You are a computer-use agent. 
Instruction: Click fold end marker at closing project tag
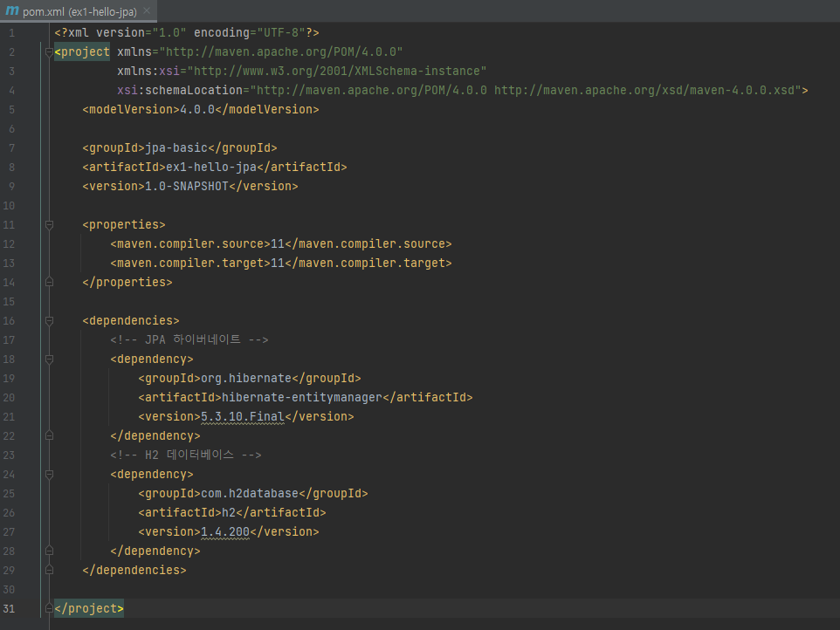pyautogui.click(x=49, y=608)
